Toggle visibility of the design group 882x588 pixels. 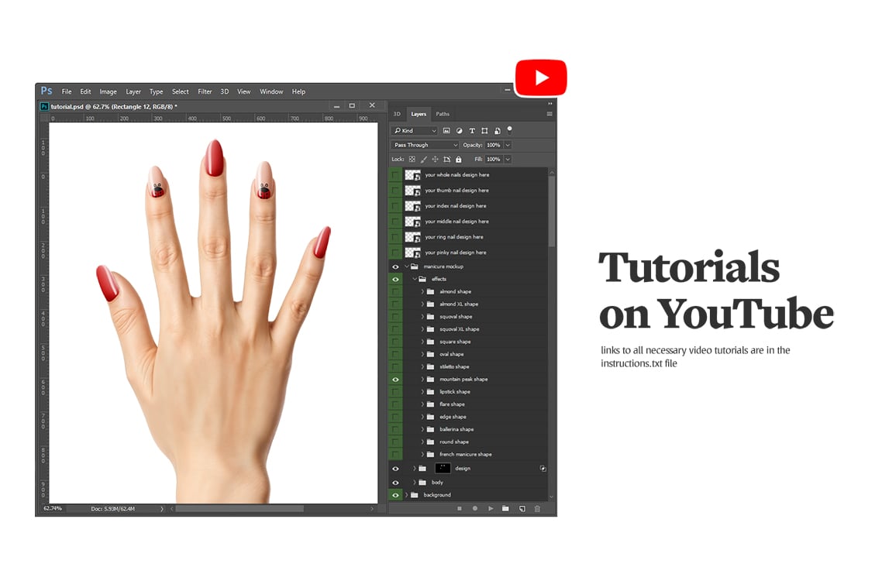click(395, 468)
